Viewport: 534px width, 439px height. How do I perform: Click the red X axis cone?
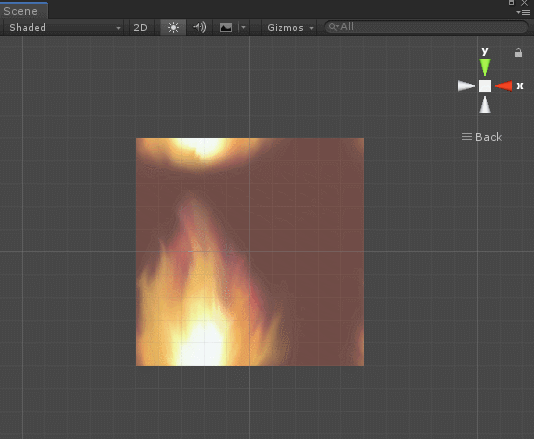[x=504, y=86]
